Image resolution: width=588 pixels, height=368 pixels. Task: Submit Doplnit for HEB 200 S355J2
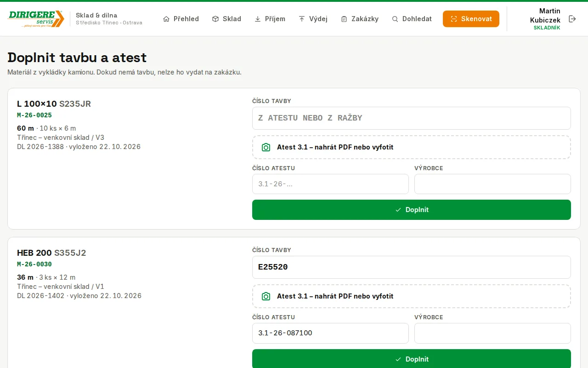tap(412, 359)
